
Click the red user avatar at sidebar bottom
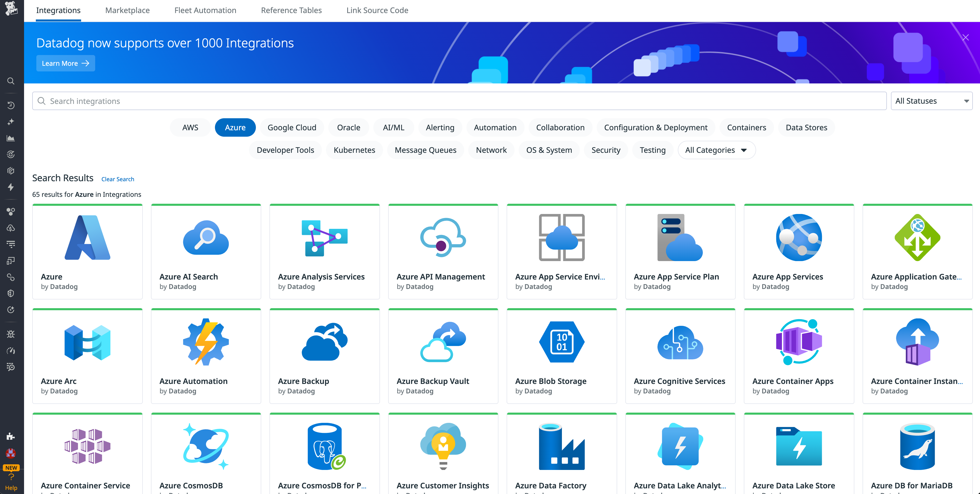11,453
